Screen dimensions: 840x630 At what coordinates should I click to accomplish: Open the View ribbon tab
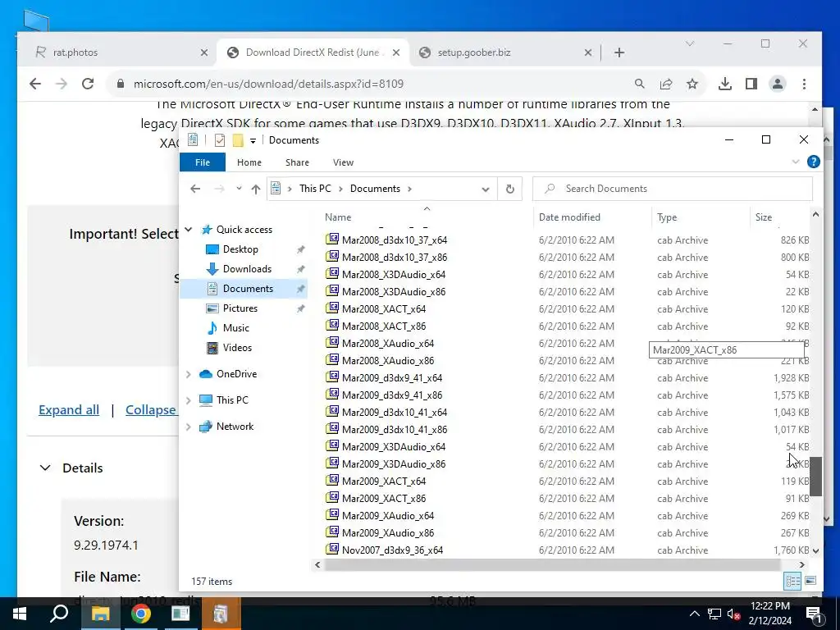343,162
